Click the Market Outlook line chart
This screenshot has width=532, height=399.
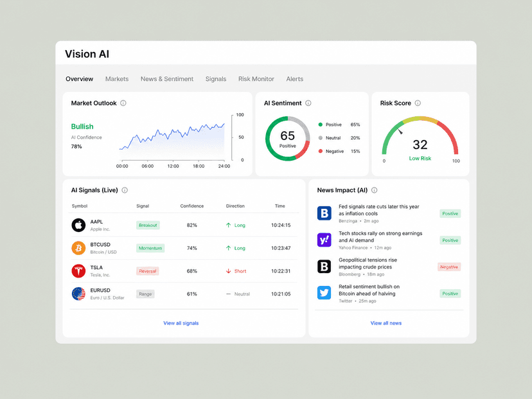172,142
